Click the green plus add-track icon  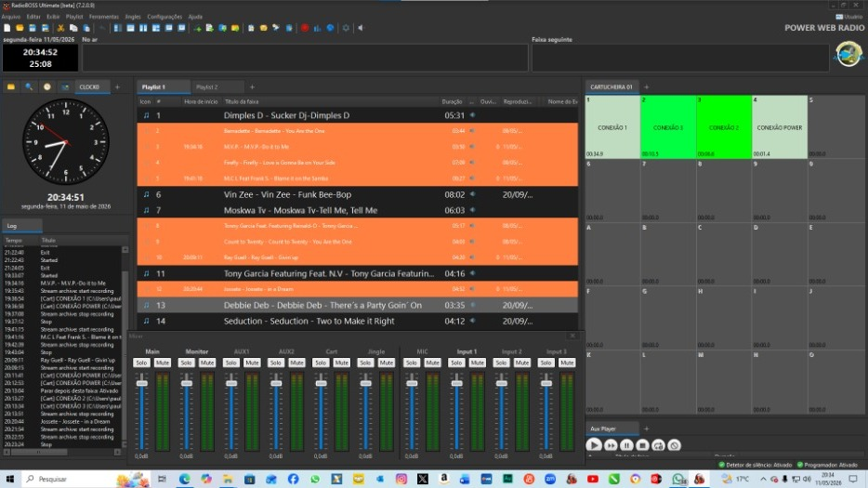click(x=197, y=28)
